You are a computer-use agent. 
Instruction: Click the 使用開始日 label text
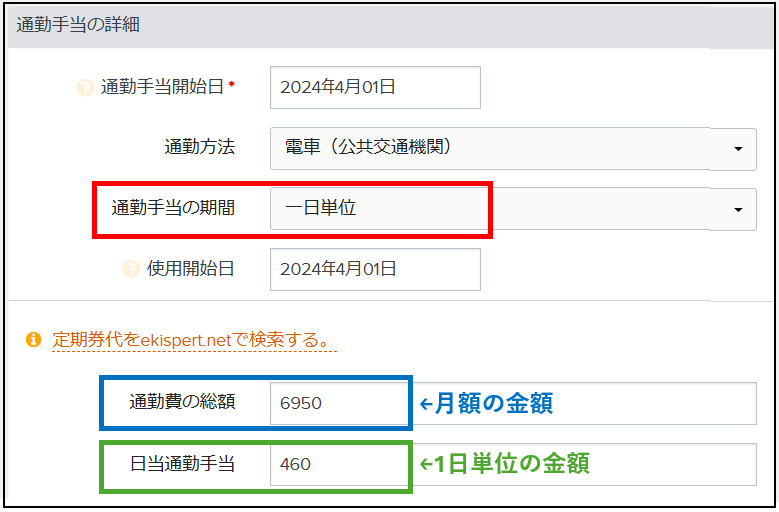pyautogui.click(x=191, y=269)
